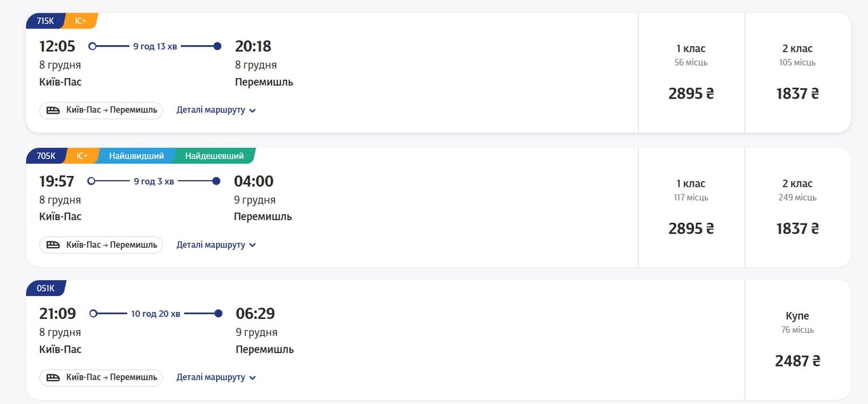Click IC+ badge on train 715К

pos(81,21)
